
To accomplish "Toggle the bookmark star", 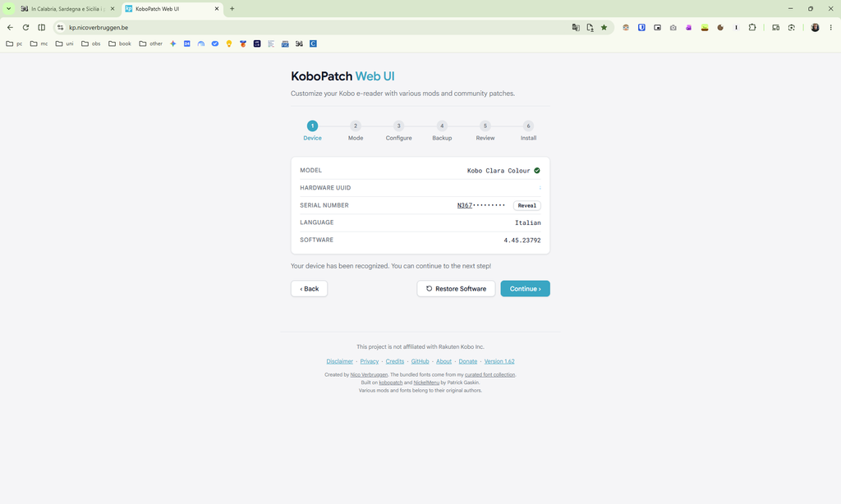I will tap(604, 27).
